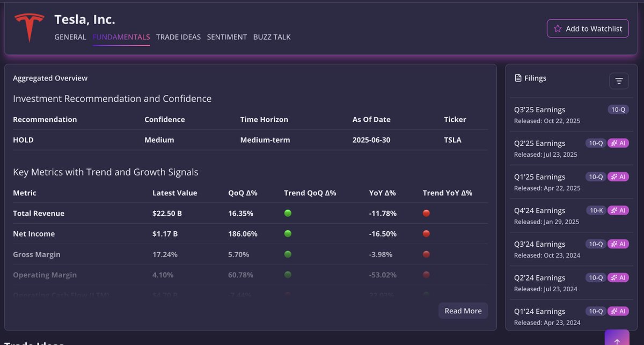The width and height of the screenshot is (644, 345).
Task: Click the AI badge on Q2'24 Earnings
Action: [618, 277]
